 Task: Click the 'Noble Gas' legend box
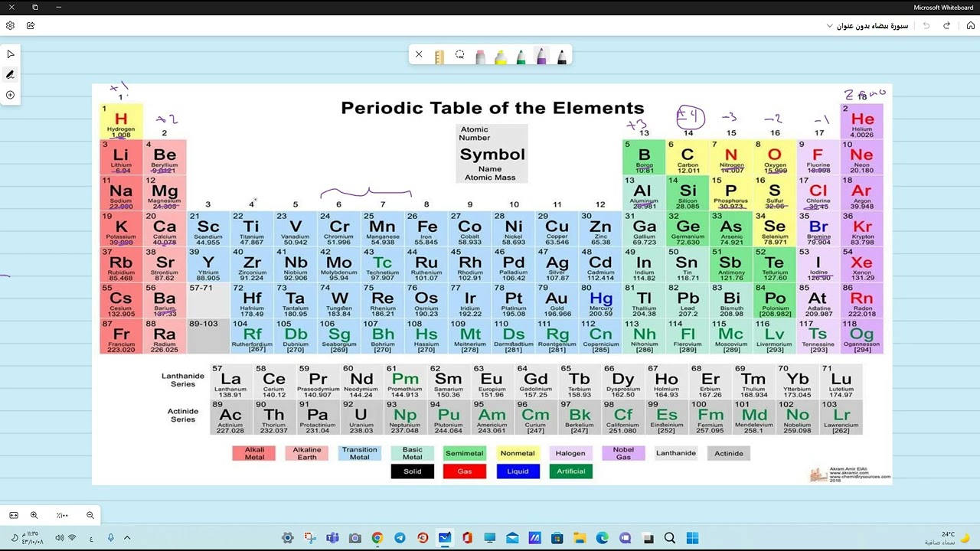click(623, 453)
